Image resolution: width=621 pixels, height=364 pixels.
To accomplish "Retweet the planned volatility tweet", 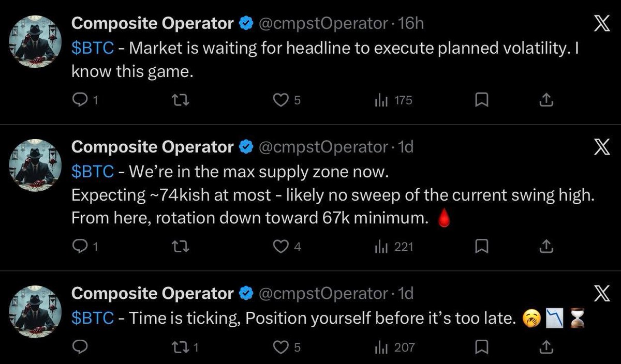I will [x=181, y=101].
